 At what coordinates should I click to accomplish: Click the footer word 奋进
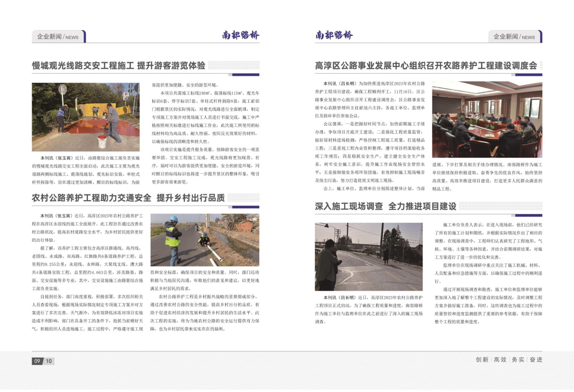click(x=536, y=360)
